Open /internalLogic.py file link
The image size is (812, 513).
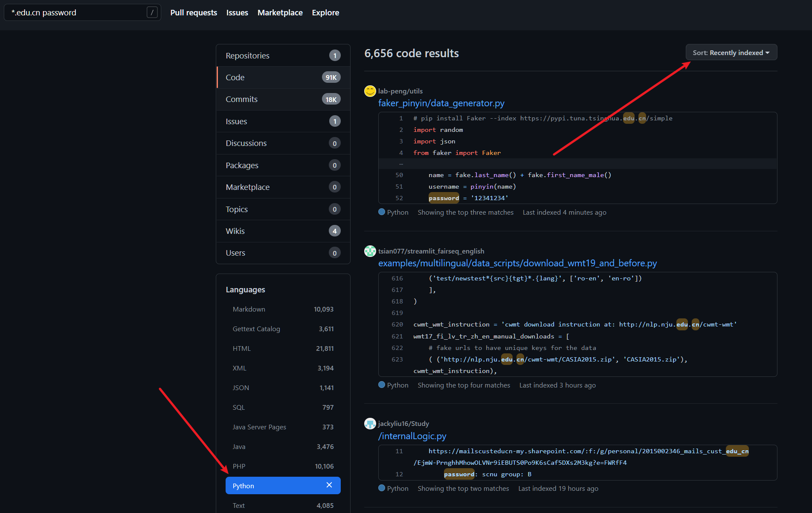coord(412,436)
